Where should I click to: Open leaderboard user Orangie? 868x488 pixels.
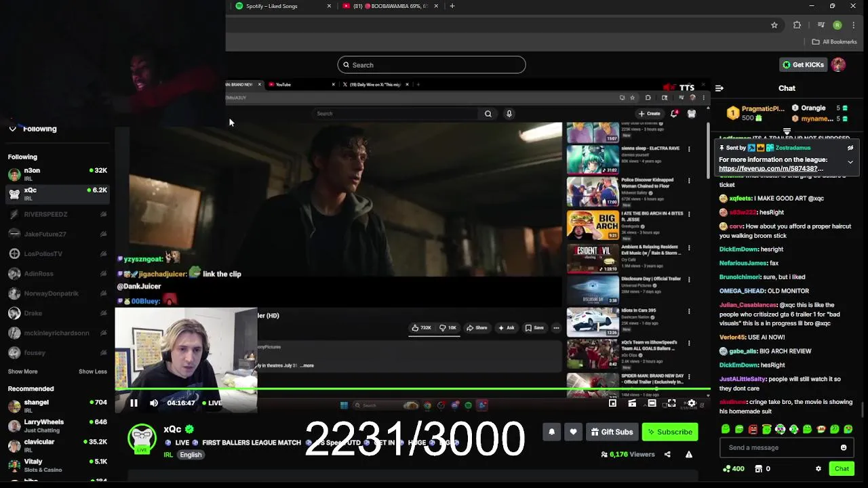813,108
